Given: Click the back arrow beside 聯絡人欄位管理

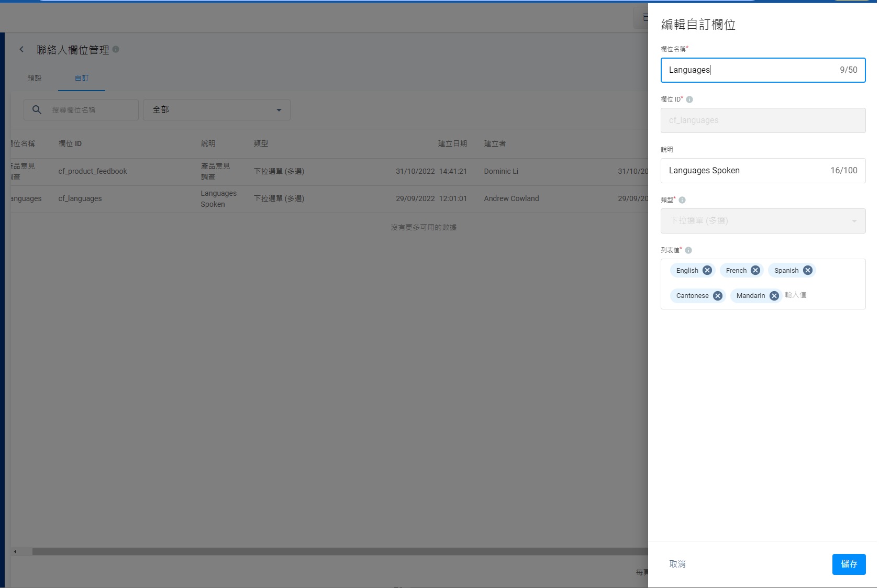Looking at the screenshot, I should click(21, 49).
